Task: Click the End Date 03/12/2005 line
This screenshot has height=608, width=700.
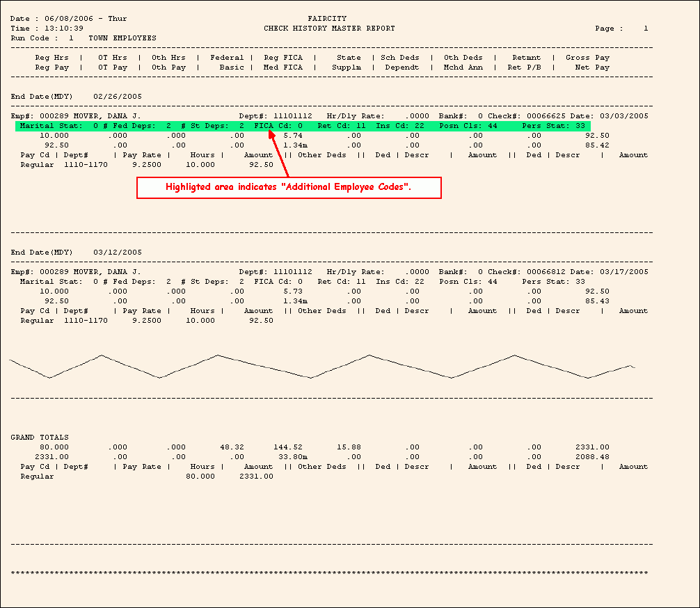Action: pyautogui.click(x=72, y=253)
